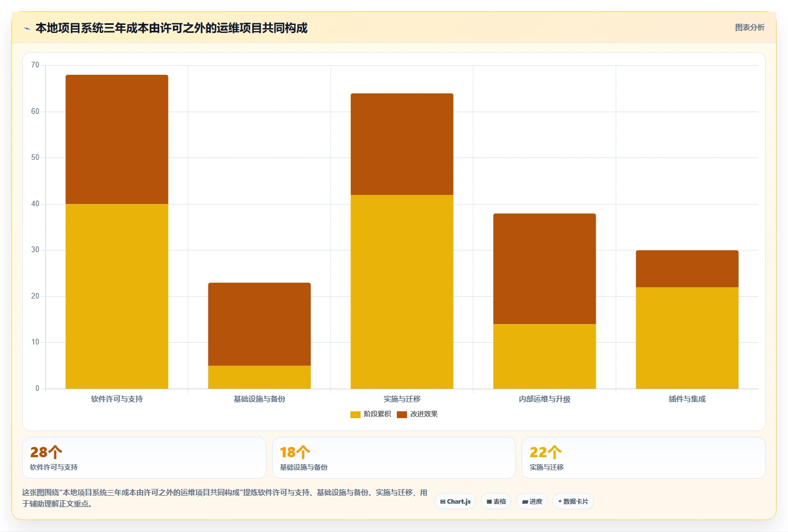Select the Chart.js tag chip
The height and width of the screenshot is (532, 788).
click(x=455, y=501)
